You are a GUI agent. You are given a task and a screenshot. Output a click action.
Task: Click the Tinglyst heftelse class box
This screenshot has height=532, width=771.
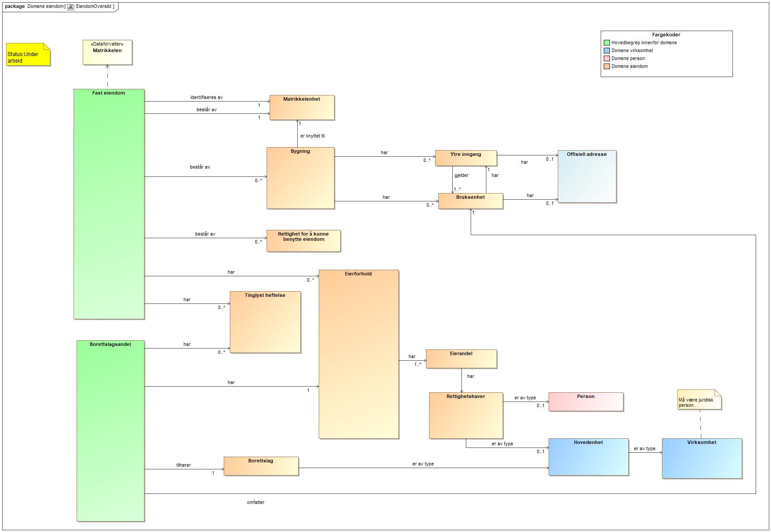coord(265,322)
